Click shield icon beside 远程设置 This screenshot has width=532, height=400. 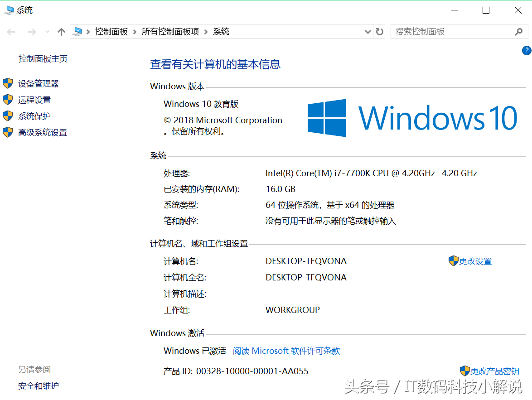coord(8,100)
